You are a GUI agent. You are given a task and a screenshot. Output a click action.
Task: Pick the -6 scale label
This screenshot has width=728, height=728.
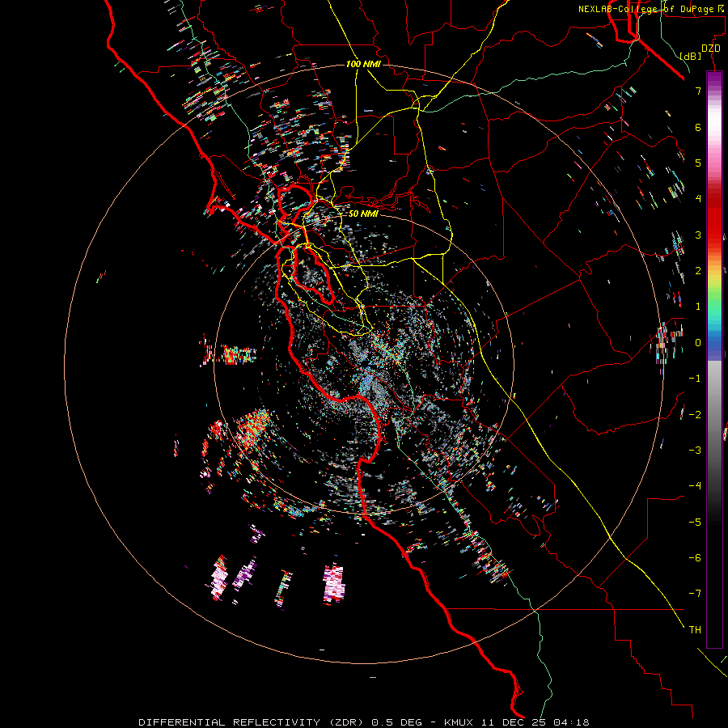695,558
